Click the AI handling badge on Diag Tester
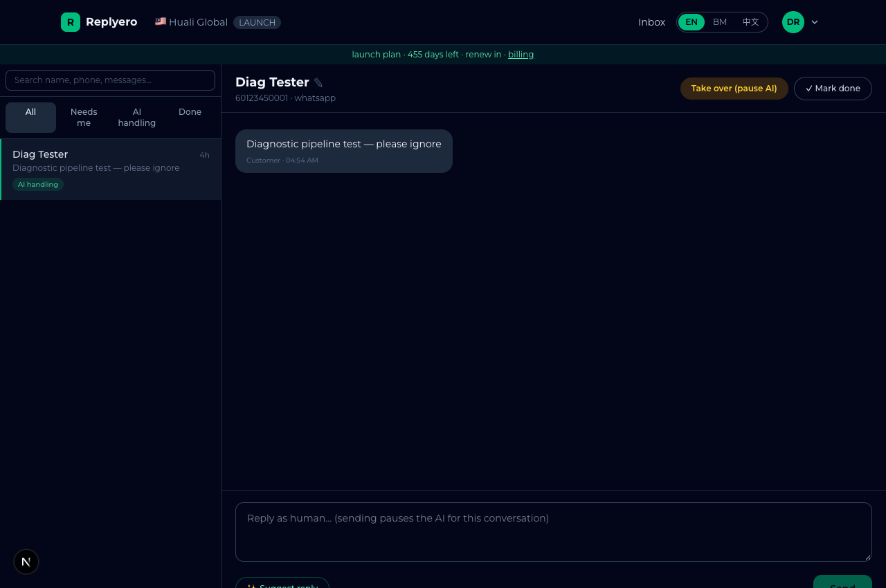 click(x=38, y=185)
